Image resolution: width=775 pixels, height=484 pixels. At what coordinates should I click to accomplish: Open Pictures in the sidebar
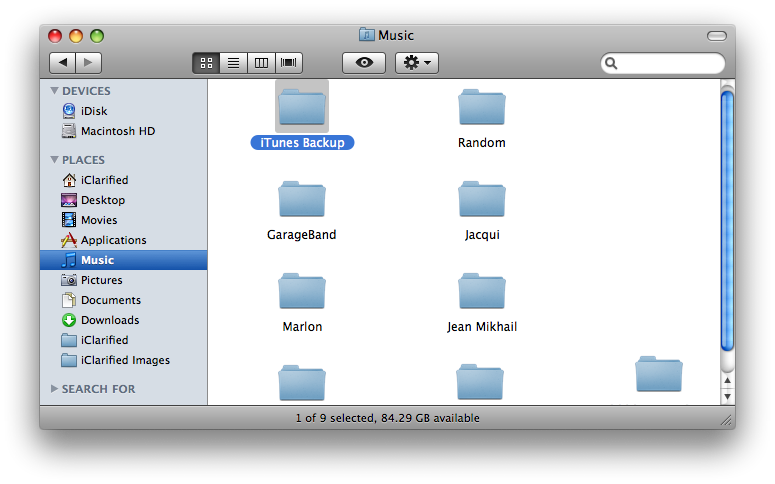click(x=124, y=280)
